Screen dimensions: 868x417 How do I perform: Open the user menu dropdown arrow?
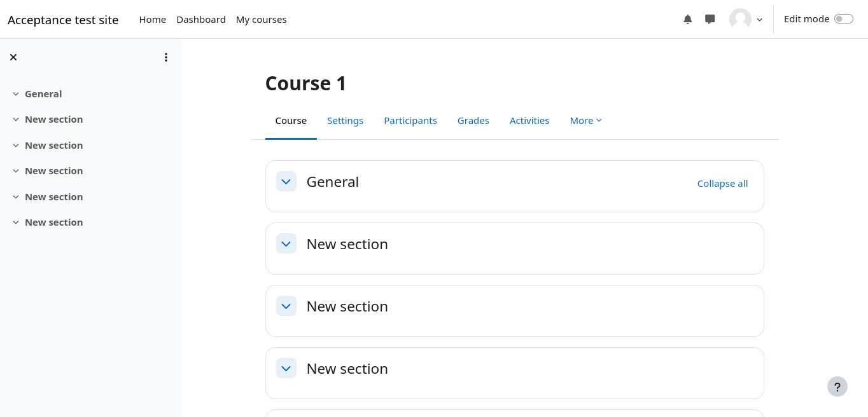tap(760, 20)
